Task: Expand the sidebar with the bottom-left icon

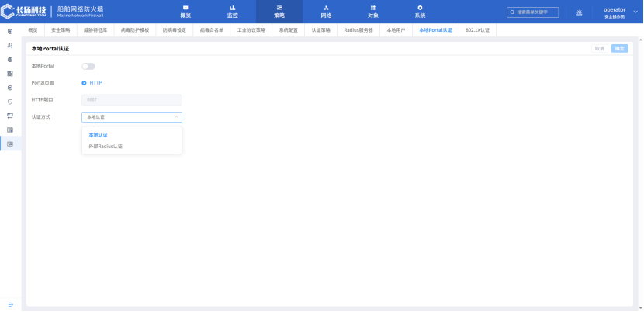Action: point(10,303)
